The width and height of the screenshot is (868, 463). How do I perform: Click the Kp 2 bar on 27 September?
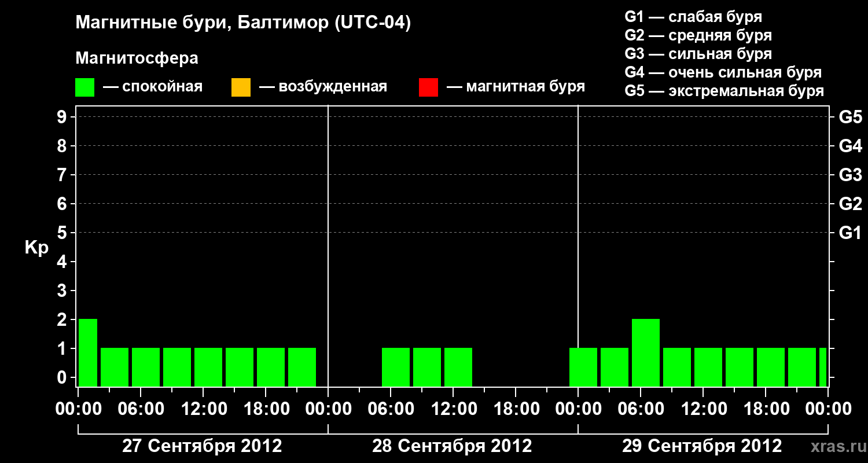88,352
